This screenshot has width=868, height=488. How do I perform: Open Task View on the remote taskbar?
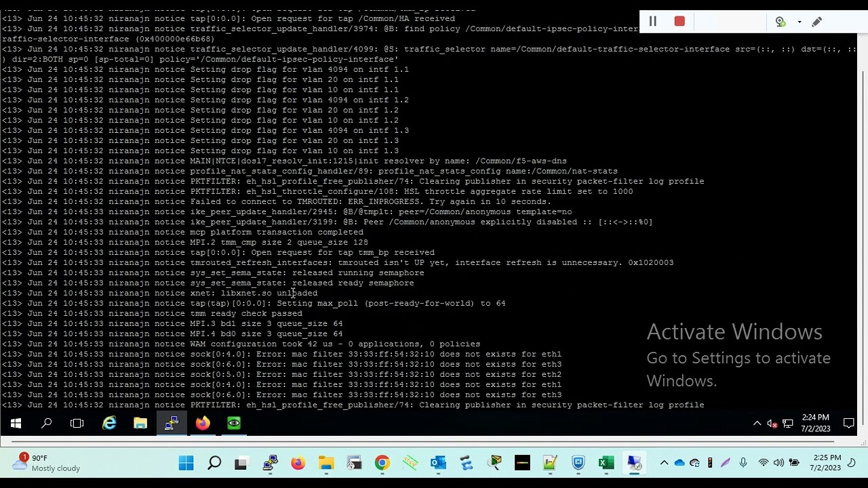coord(77,424)
